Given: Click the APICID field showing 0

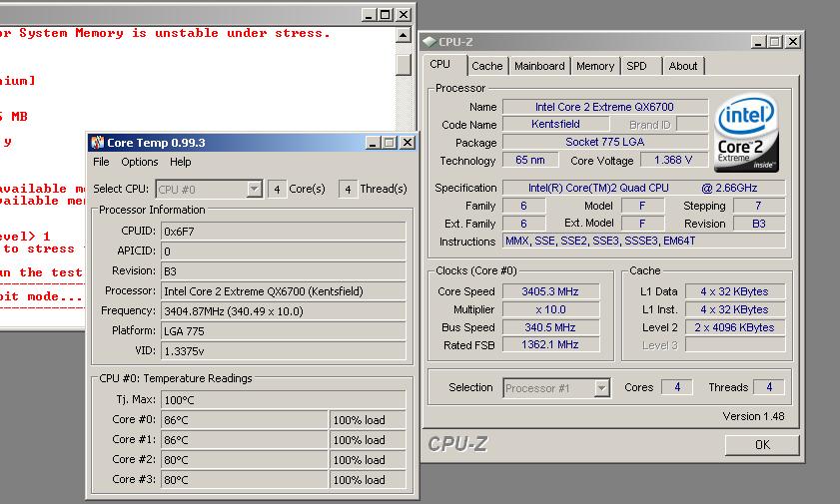Looking at the screenshot, I should point(283,251).
